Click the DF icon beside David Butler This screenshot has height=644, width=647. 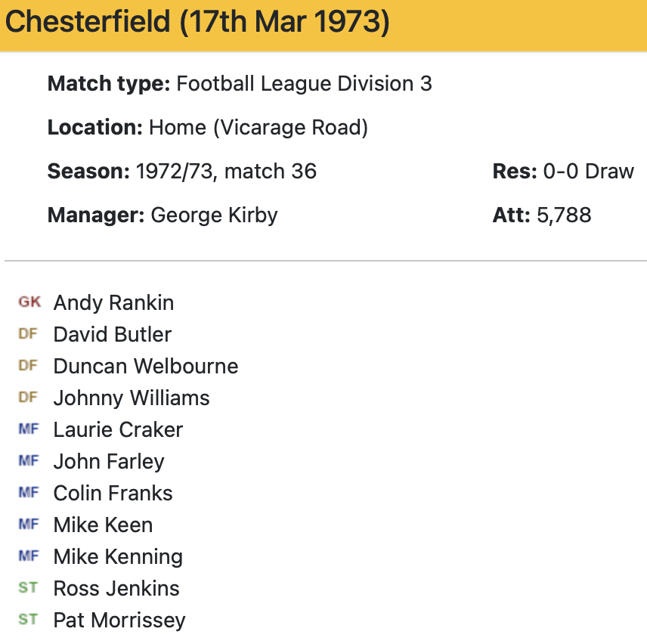[28, 334]
